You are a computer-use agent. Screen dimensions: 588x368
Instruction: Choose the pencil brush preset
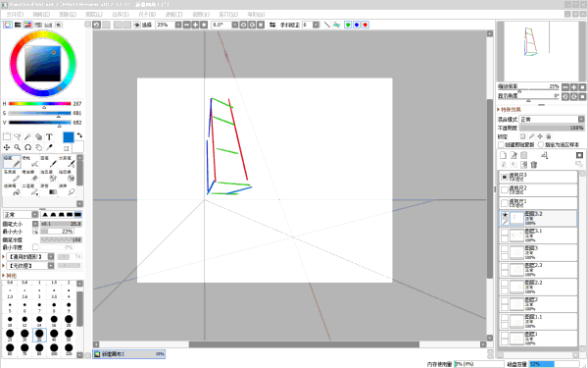pyautogui.click(x=11, y=162)
